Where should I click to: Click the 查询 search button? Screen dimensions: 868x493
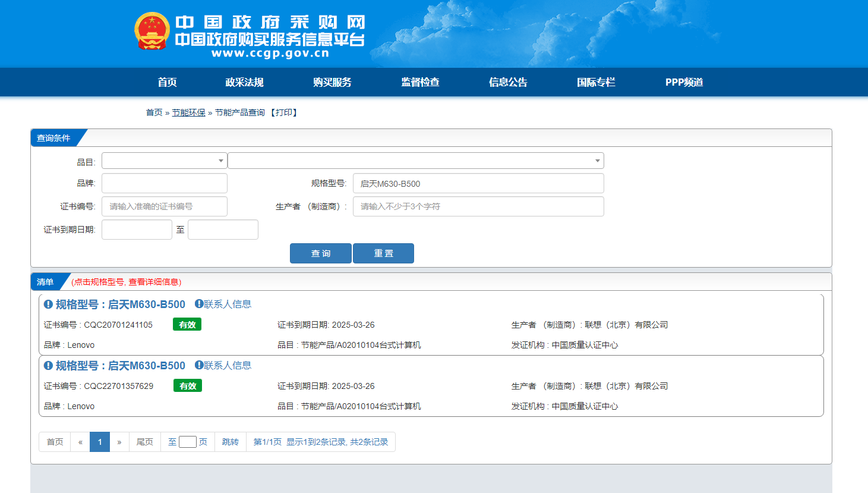321,253
